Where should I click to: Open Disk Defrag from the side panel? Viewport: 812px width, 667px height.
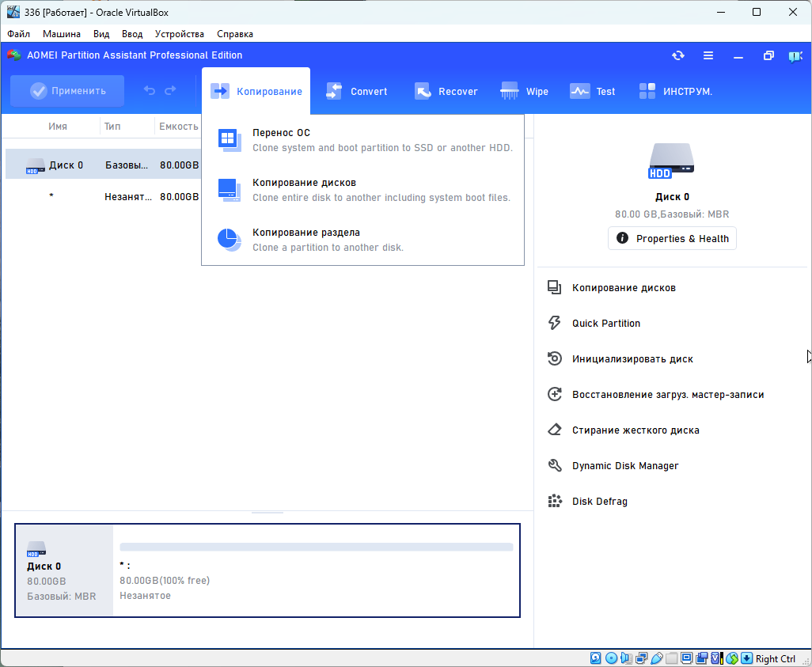599,502
